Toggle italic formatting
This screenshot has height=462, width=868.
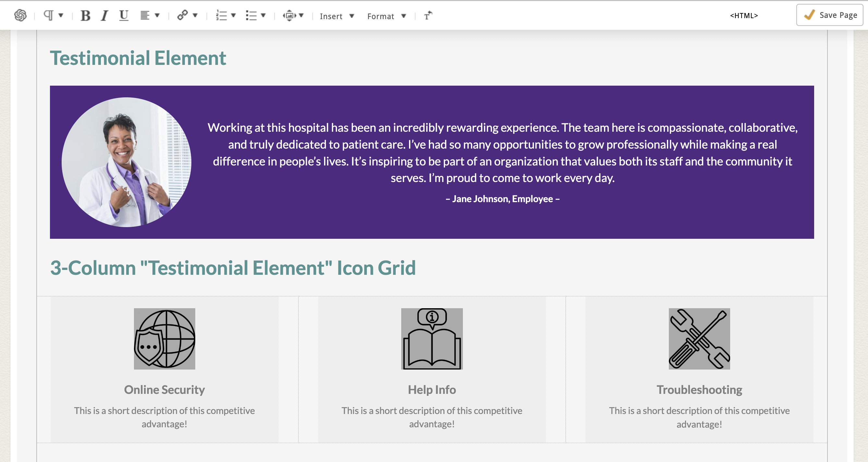tap(104, 16)
